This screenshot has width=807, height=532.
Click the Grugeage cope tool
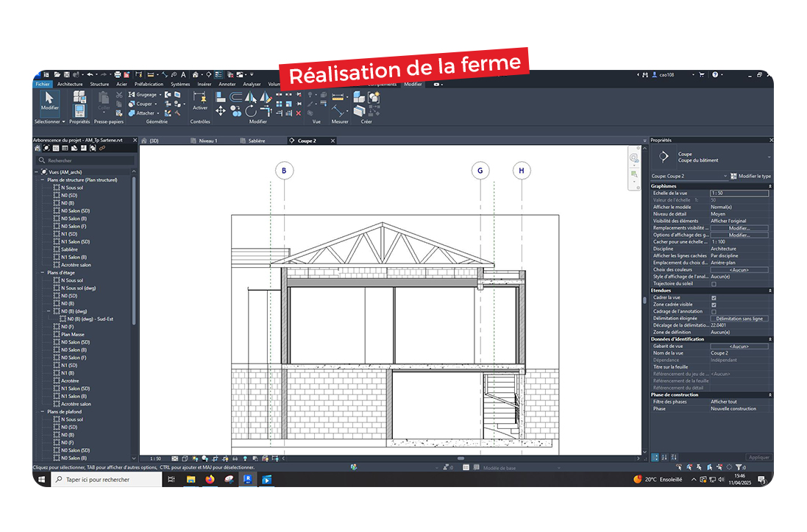coord(143,95)
